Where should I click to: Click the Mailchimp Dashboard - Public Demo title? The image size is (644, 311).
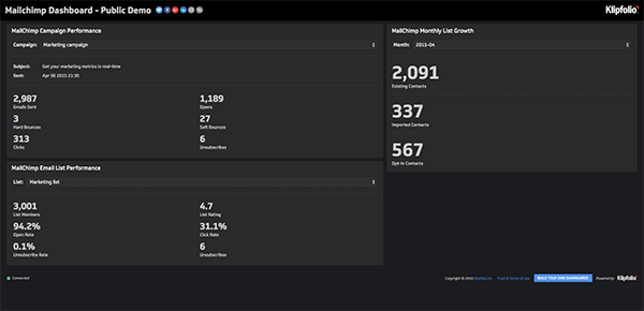click(78, 10)
